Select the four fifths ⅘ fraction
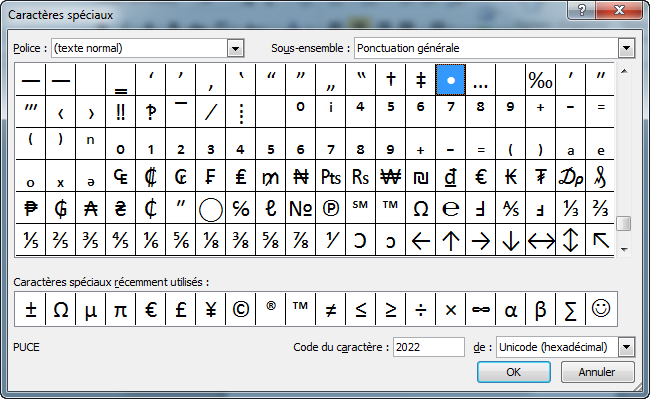 click(121, 240)
